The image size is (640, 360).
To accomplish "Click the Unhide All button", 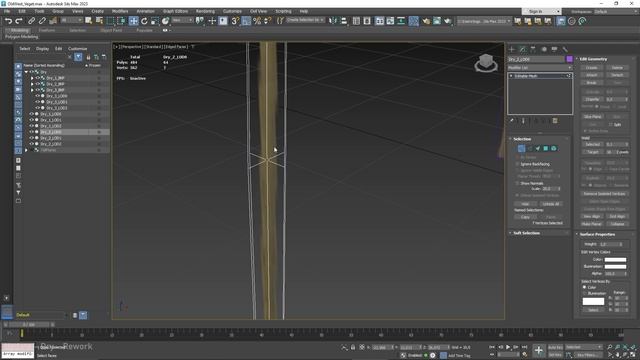I will [x=551, y=204].
